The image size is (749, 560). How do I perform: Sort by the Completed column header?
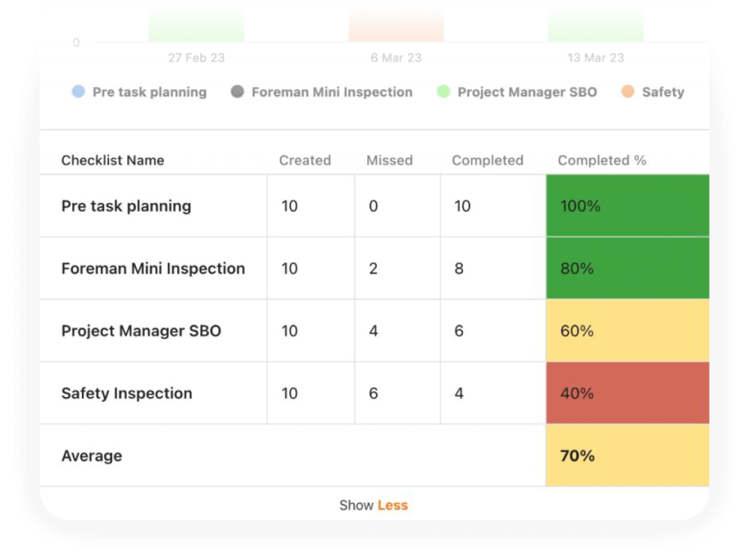pos(487,160)
